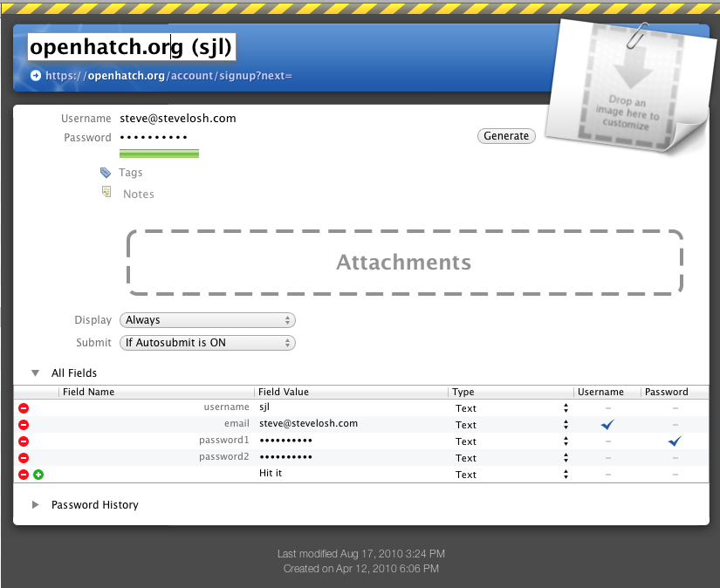This screenshot has height=588, width=720.
Task: Click the Username column header
Action: click(x=607, y=392)
